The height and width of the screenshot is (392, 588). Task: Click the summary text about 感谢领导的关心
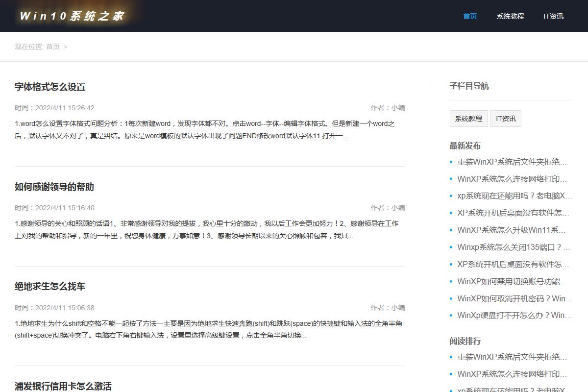click(x=207, y=230)
